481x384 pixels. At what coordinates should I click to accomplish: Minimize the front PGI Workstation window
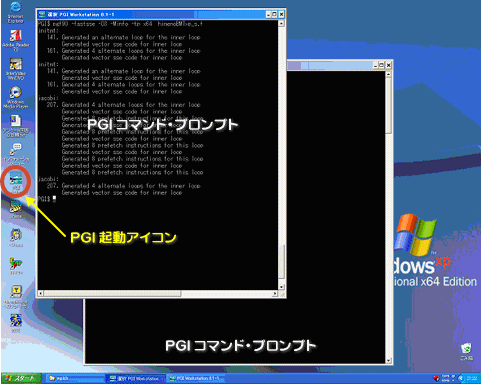[268, 14]
